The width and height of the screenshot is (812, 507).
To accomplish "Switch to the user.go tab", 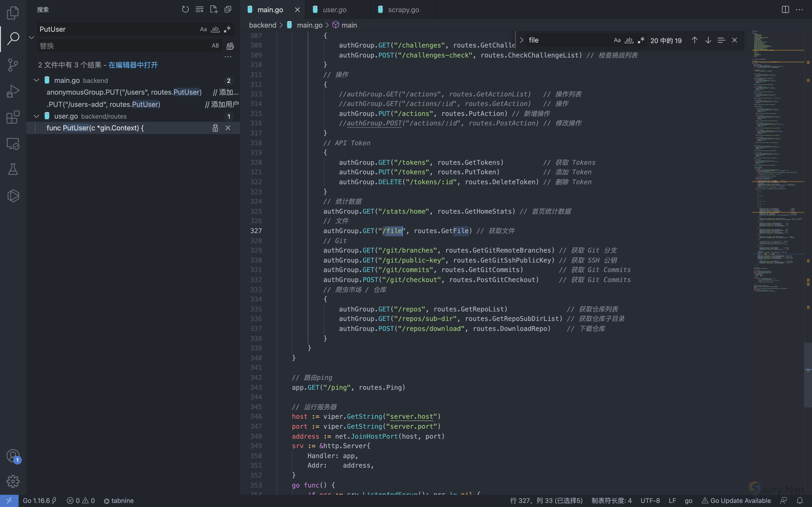I will pos(334,10).
